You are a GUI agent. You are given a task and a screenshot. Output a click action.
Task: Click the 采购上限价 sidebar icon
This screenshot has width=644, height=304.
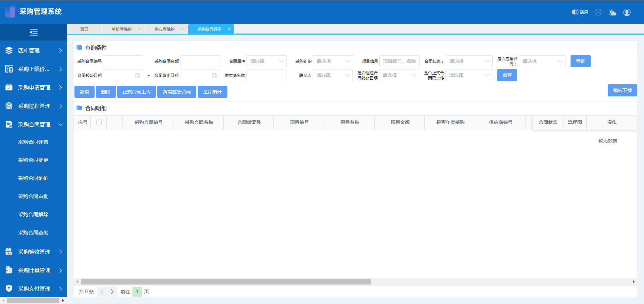click(9, 69)
